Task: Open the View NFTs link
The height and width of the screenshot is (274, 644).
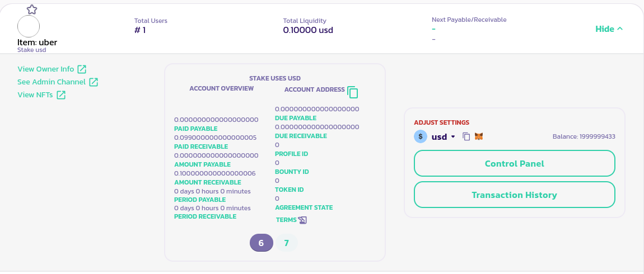Action: [35, 95]
